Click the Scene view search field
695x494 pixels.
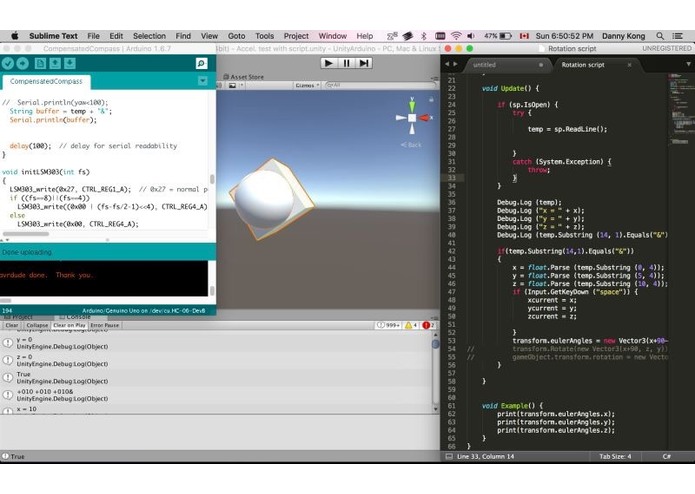click(380, 85)
